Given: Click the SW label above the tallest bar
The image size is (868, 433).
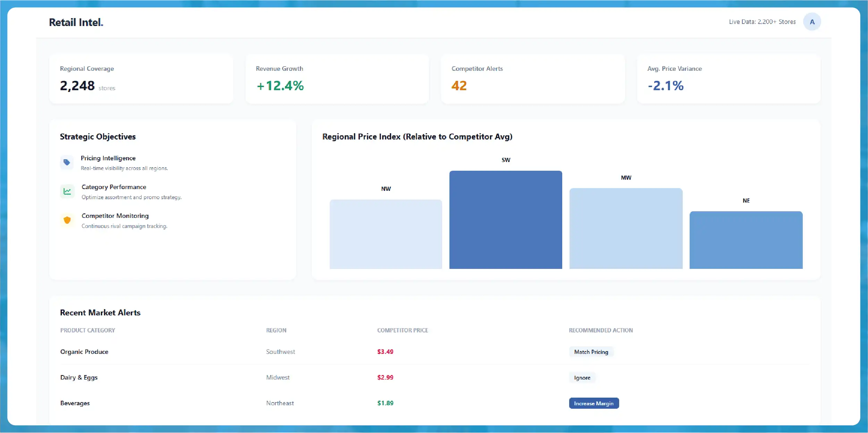Looking at the screenshot, I should point(506,160).
